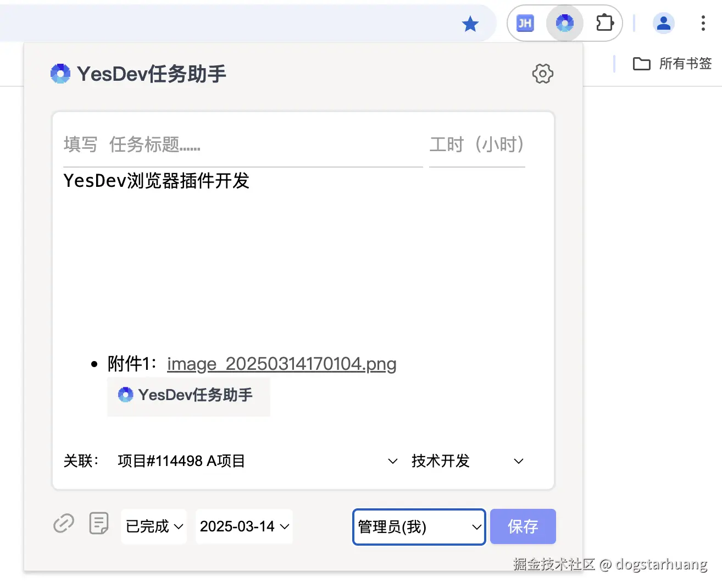Open the Chrome extensions puzzle icon

point(604,23)
